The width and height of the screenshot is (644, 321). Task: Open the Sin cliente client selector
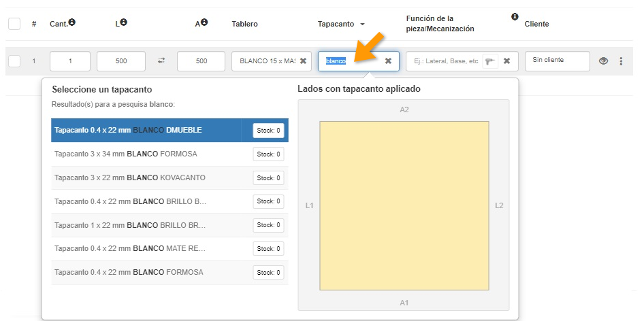click(x=558, y=61)
